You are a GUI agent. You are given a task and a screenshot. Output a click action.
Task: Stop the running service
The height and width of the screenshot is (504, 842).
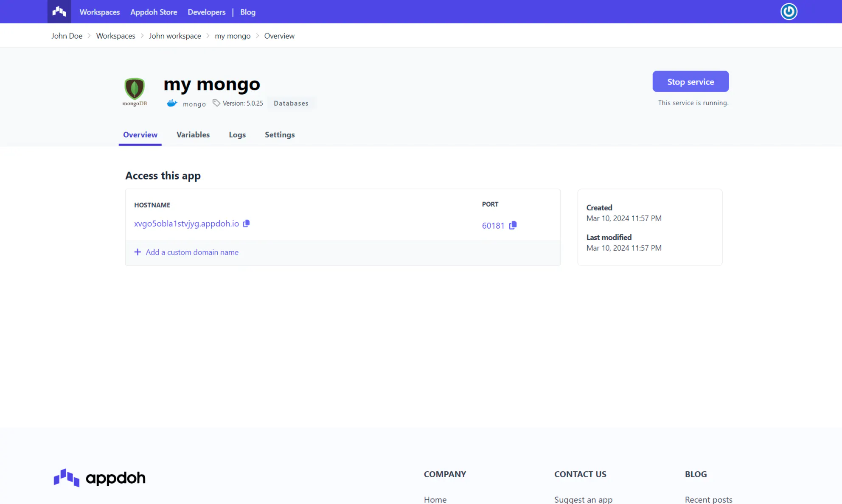pyautogui.click(x=690, y=81)
